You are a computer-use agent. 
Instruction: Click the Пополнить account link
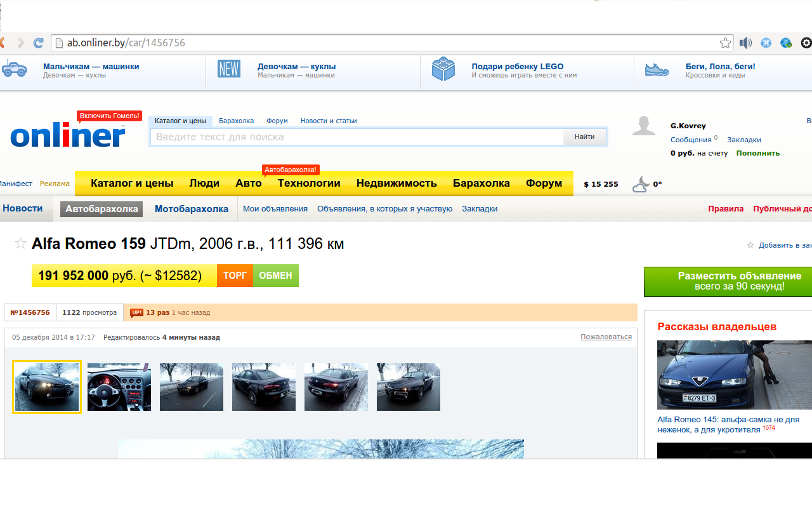(758, 153)
